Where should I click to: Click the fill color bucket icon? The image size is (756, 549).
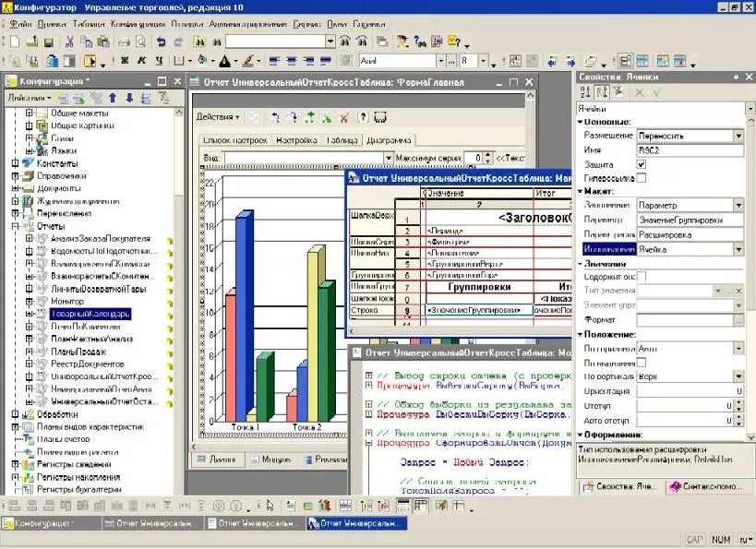(x=202, y=61)
